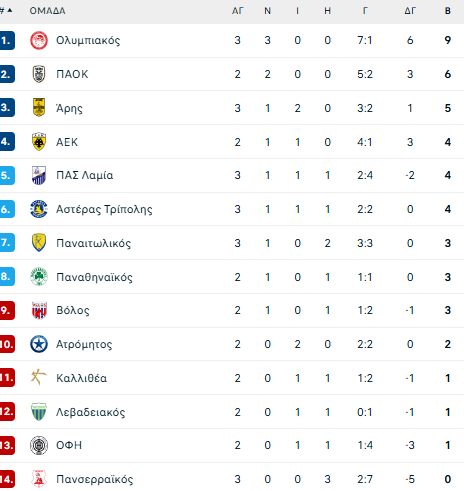464x491 pixels.
Task: Select the ΑΓ column header
Action: click(238, 11)
